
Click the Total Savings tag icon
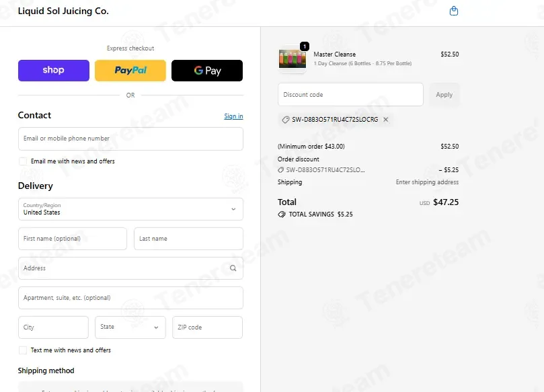pos(282,214)
